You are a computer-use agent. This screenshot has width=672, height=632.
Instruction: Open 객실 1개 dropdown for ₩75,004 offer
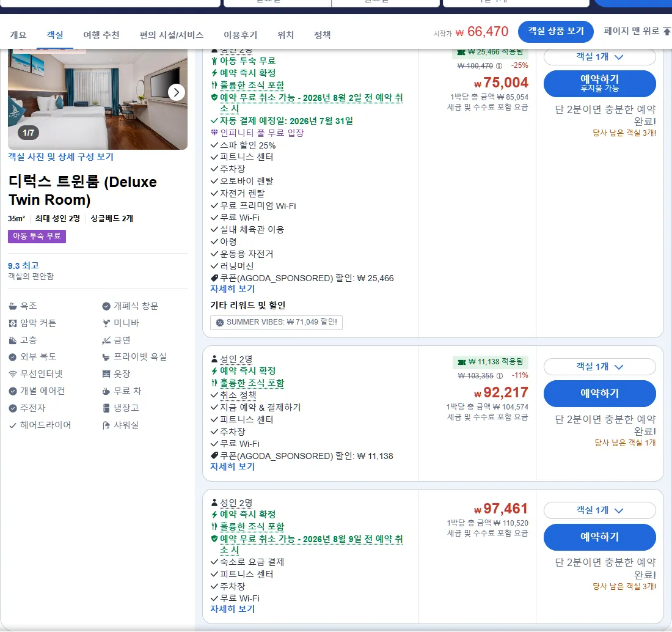(599, 57)
